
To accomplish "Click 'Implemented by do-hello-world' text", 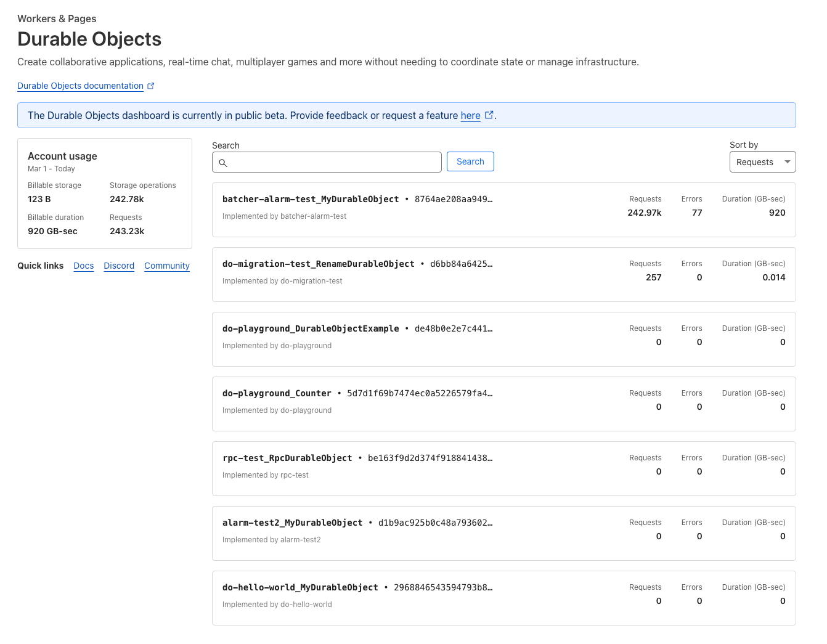I will point(277,605).
